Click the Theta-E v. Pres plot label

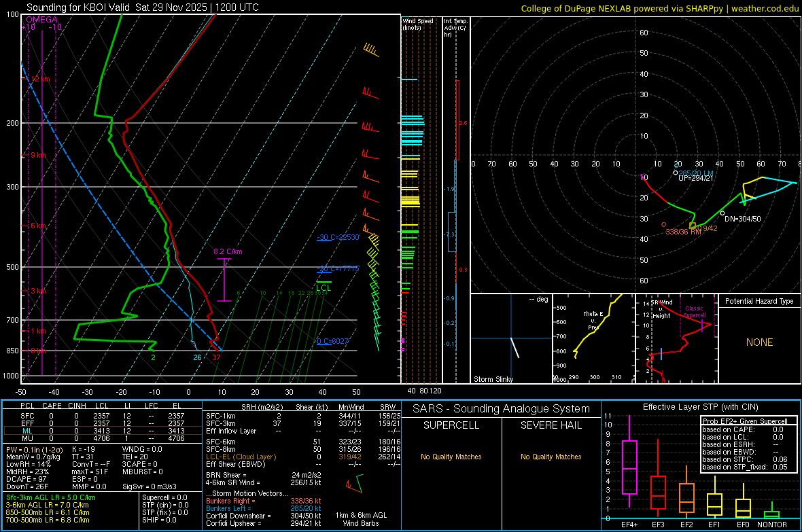[x=593, y=320]
